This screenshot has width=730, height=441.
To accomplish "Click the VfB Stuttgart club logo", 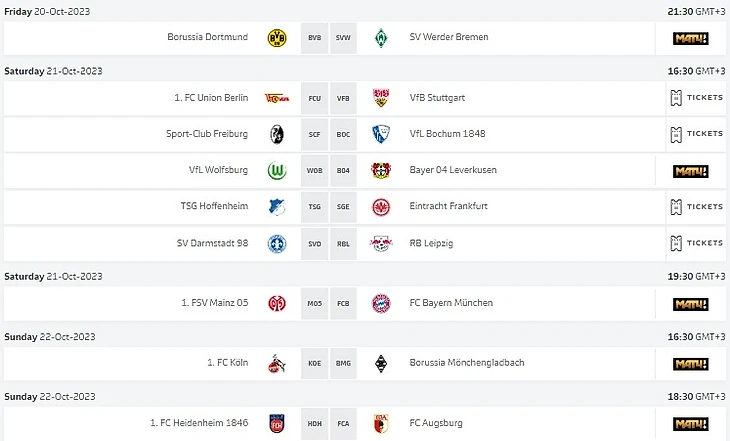I will pos(380,98).
